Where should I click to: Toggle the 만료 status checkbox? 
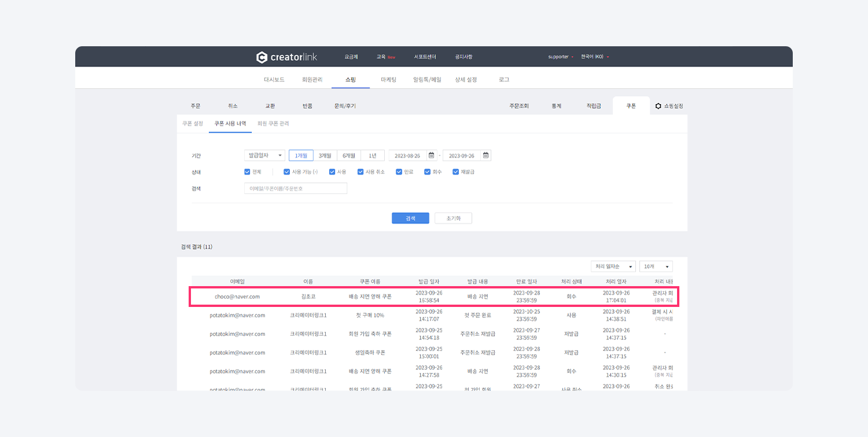[x=399, y=172]
